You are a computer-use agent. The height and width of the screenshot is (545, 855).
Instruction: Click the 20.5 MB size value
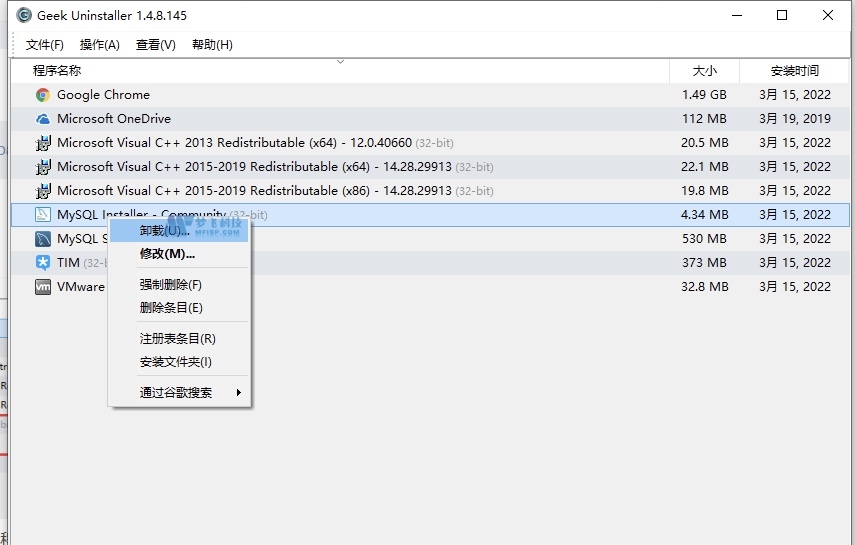click(x=705, y=143)
